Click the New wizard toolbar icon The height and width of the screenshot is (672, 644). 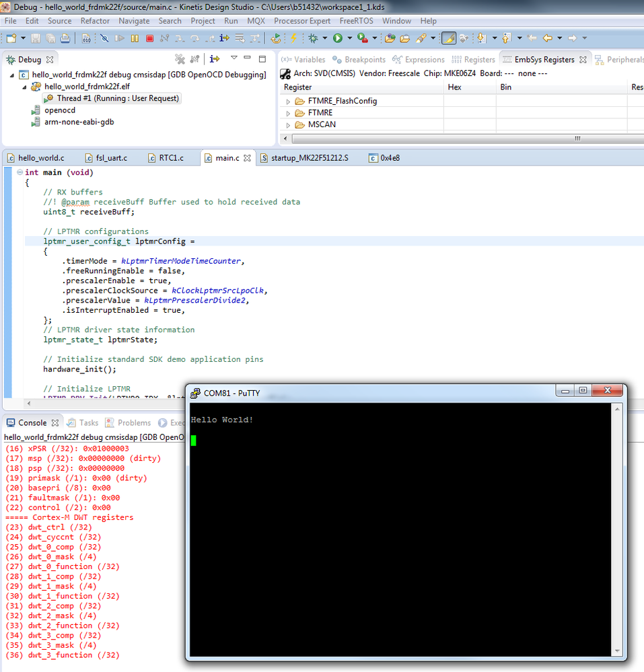[11, 38]
